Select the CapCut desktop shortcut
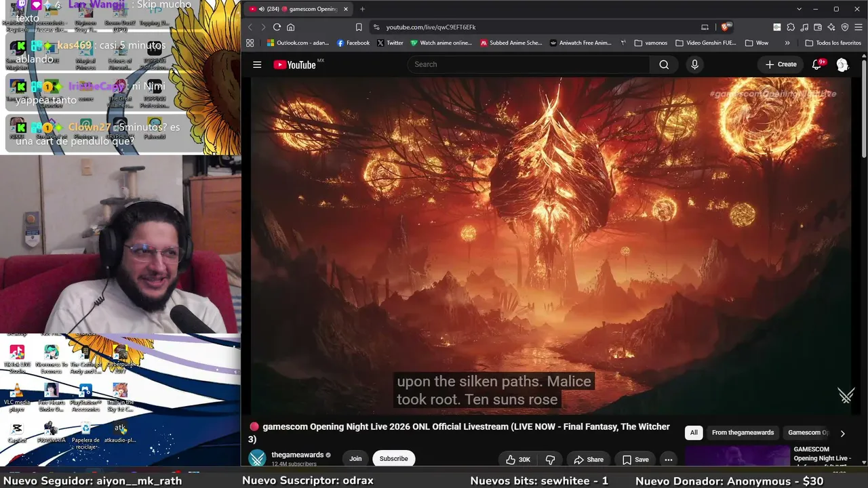The height and width of the screenshot is (488, 868). 17,432
